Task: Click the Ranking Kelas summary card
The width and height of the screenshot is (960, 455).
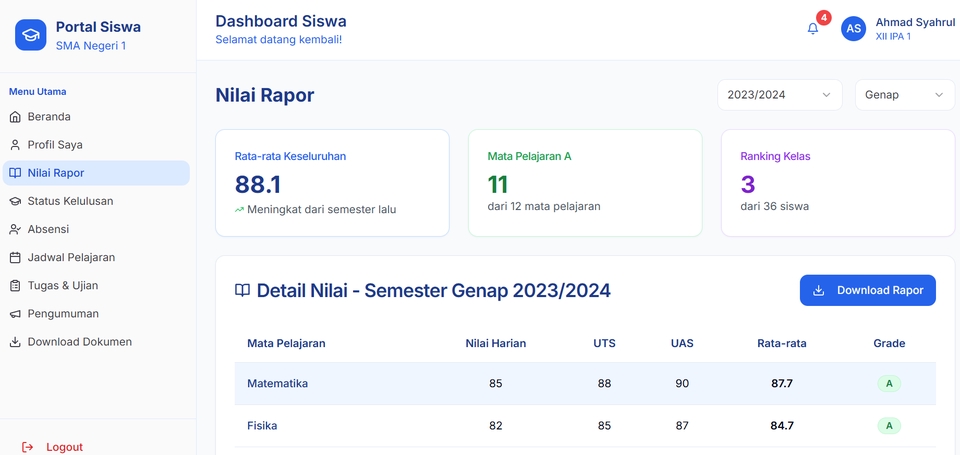Action: [837, 183]
